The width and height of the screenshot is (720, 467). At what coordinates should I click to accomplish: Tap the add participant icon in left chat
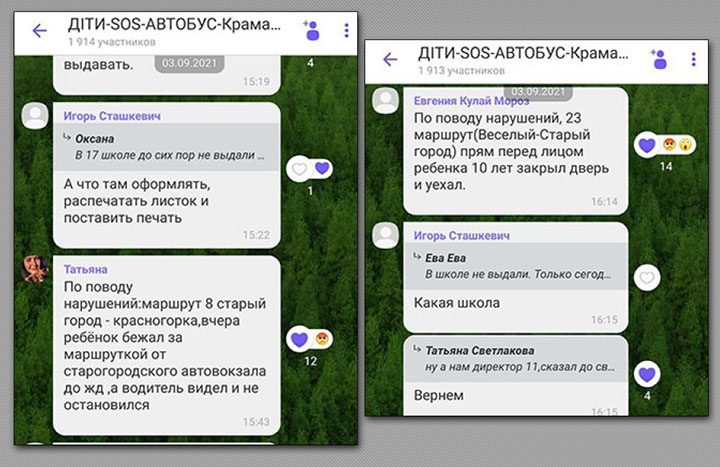tap(311, 30)
